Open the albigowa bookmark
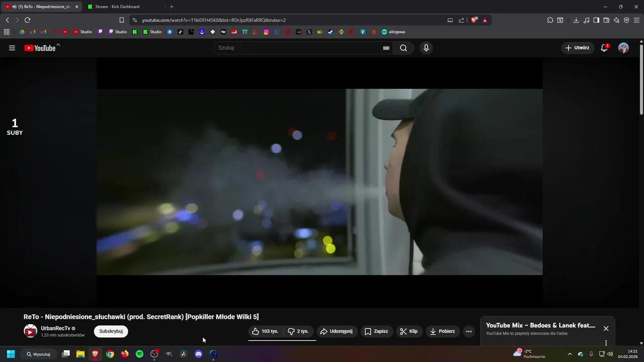The width and height of the screenshot is (644, 362). (x=393, y=32)
